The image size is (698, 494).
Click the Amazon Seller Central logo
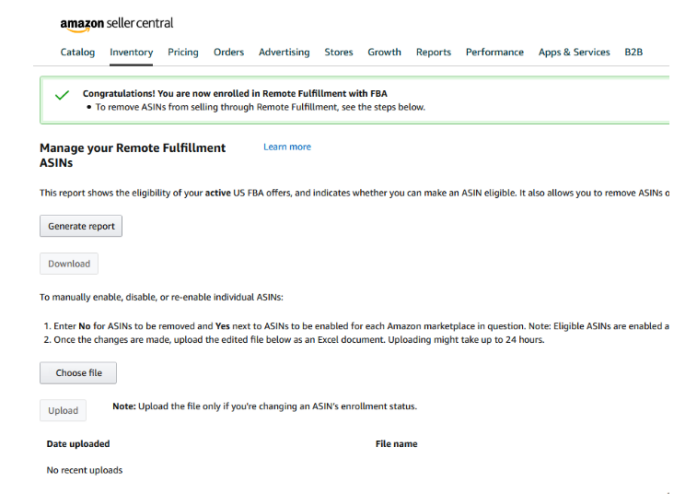117,24
